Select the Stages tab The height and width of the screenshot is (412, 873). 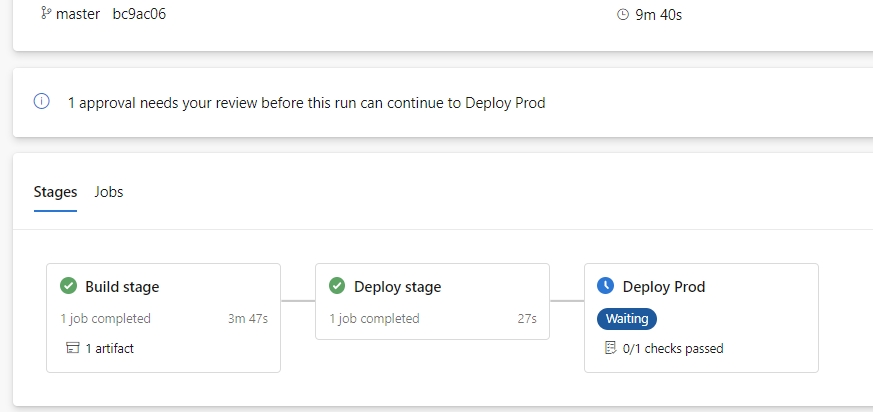(x=55, y=192)
